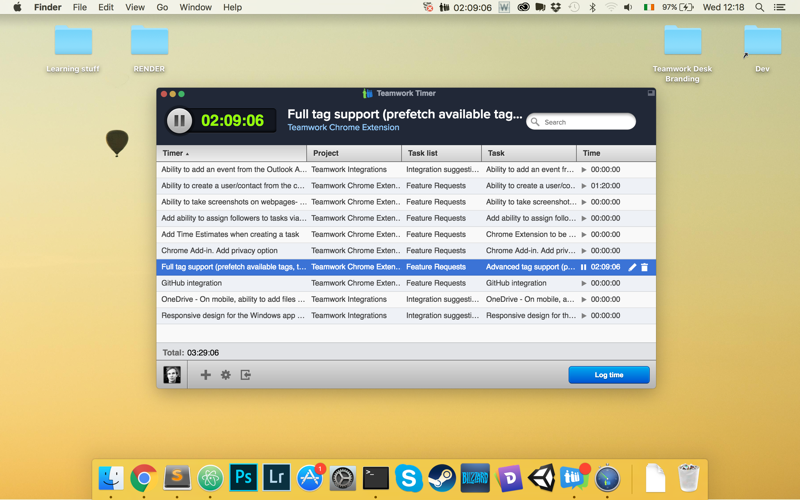Viewport: 800px width, 500px height.
Task: Start timer for Responsive design row
Action: point(584,316)
